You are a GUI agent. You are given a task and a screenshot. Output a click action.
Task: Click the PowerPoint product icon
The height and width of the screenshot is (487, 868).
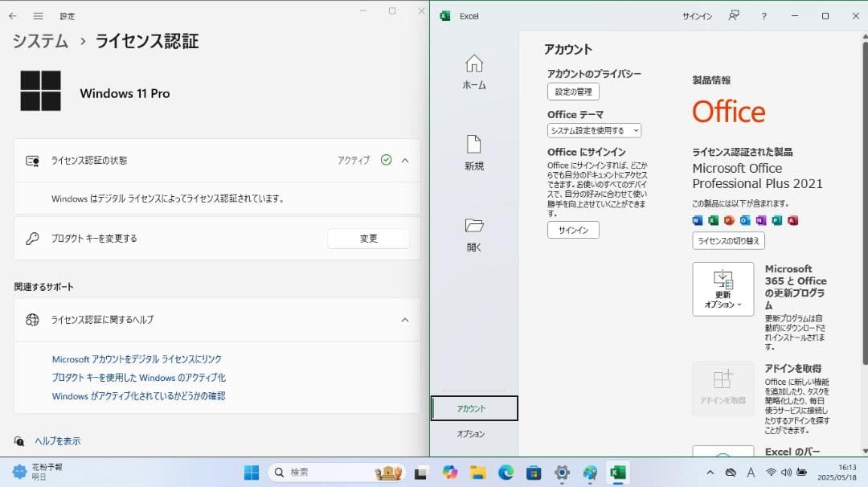(x=730, y=220)
